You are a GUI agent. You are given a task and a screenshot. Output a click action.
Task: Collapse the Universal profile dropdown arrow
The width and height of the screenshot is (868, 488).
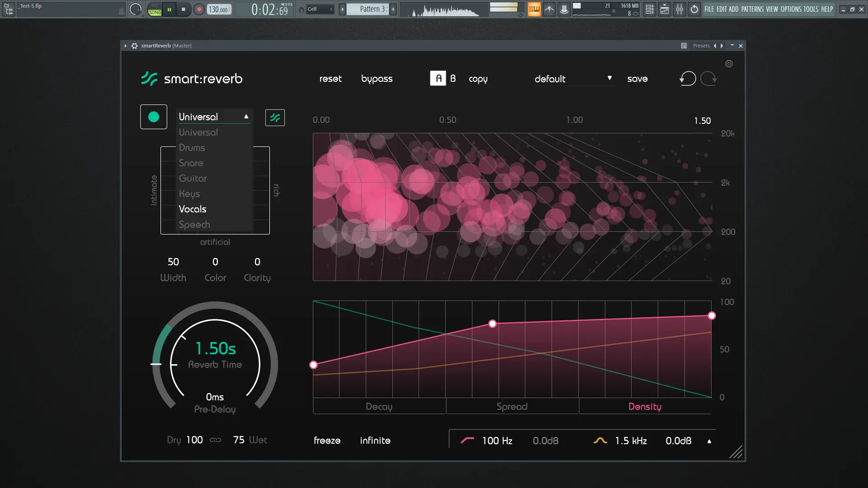coord(246,117)
